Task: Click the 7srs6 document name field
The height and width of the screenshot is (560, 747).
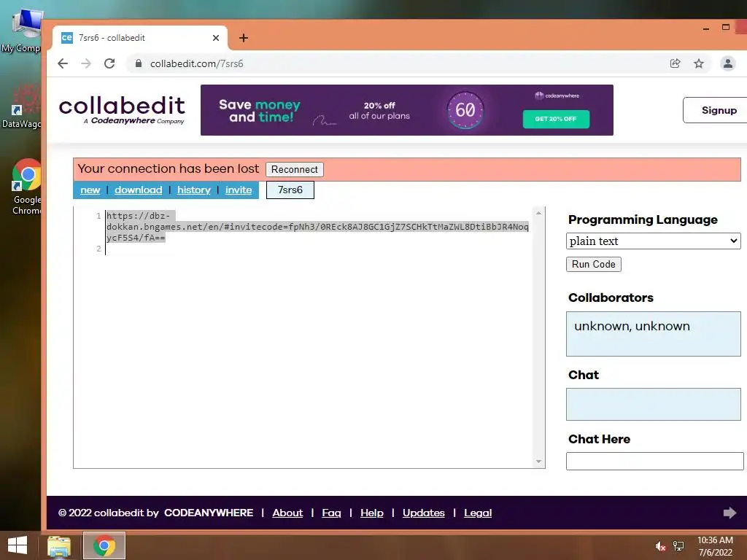Action: (290, 190)
